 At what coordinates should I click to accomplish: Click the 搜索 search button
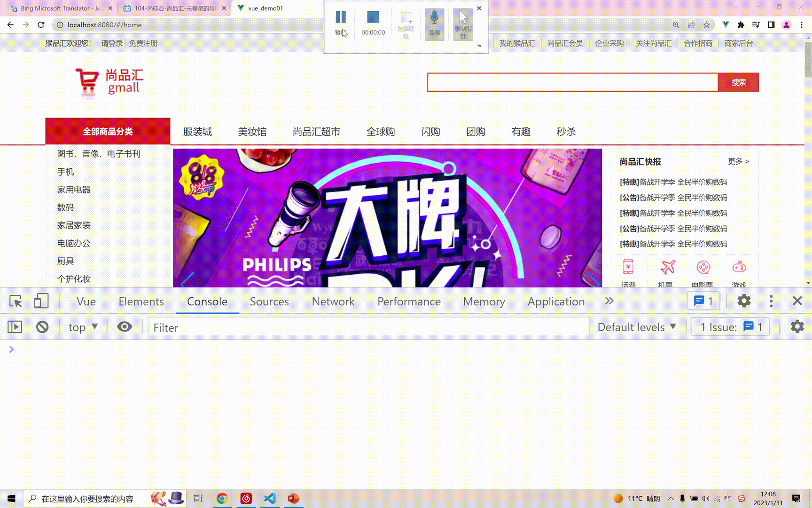[739, 82]
